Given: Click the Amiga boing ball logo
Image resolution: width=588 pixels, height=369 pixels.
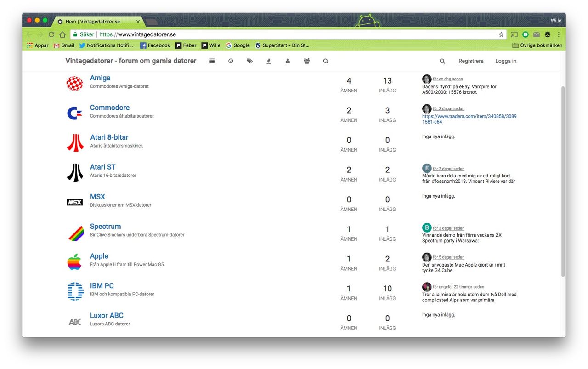Looking at the screenshot, I should coord(75,83).
